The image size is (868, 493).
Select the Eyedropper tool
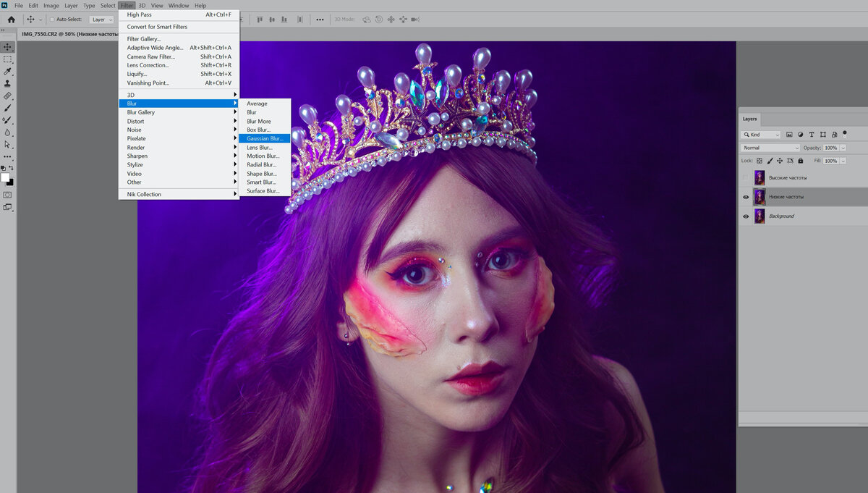pos(8,71)
